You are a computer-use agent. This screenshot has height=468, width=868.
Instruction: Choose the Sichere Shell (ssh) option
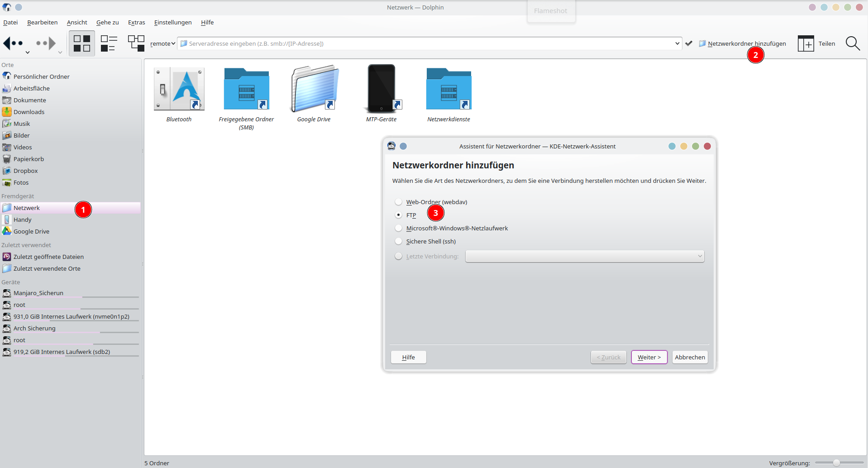[399, 241]
